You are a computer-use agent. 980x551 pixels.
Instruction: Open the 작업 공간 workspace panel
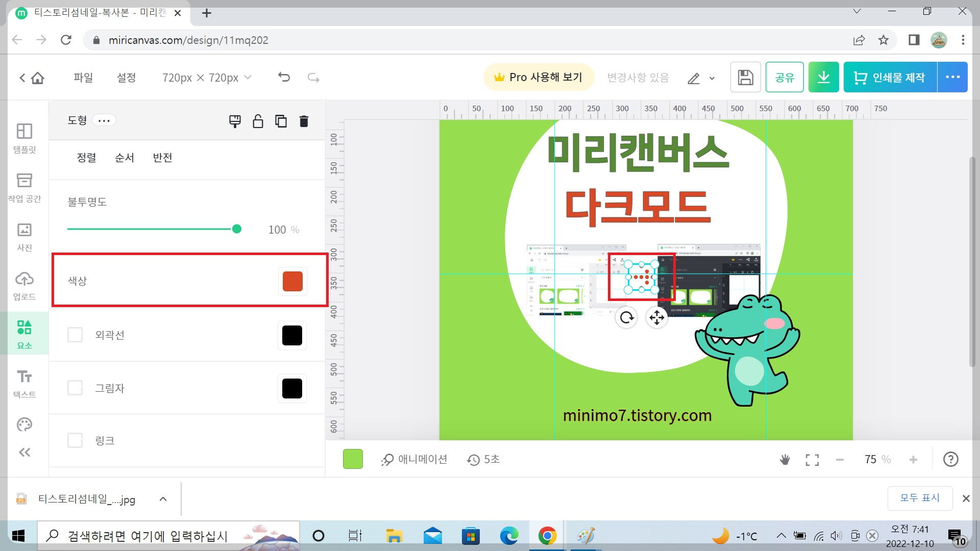tap(24, 188)
